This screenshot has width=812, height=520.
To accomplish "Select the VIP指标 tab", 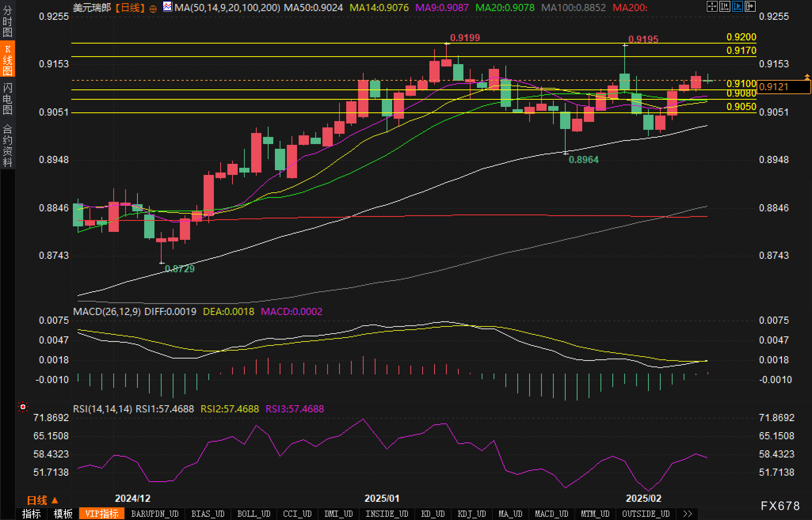I will click(x=102, y=514).
